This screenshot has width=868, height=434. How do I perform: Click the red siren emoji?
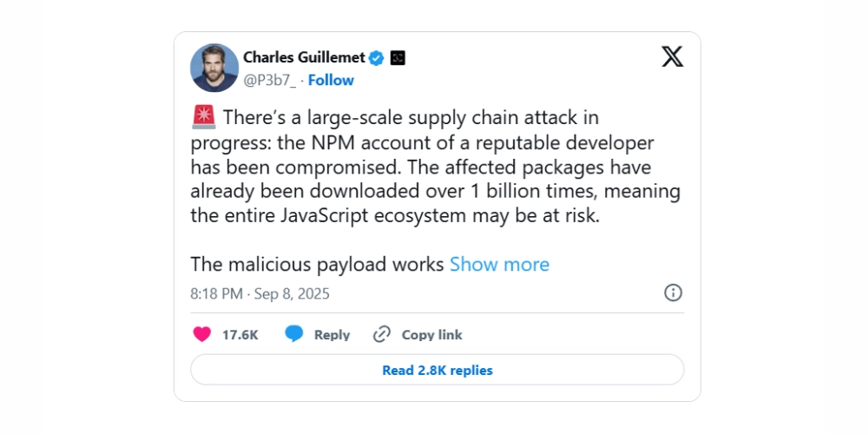(x=203, y=117)
